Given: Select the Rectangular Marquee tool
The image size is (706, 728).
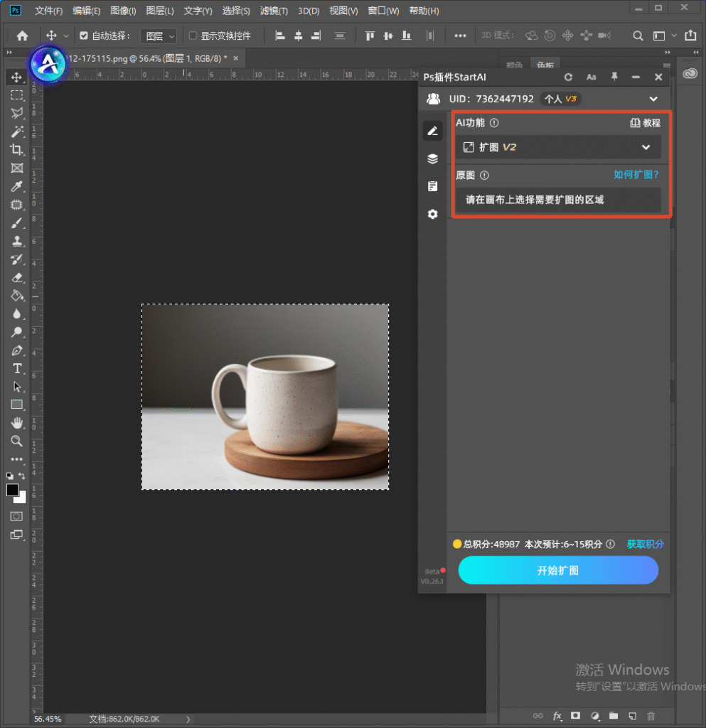Looking at the screenshot, I should 17,95.
